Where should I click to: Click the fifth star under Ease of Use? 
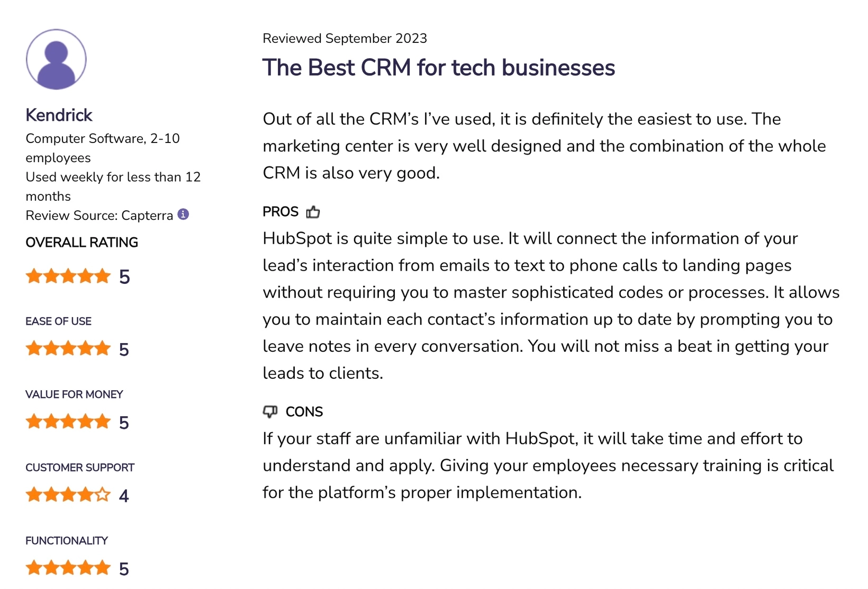103,348
